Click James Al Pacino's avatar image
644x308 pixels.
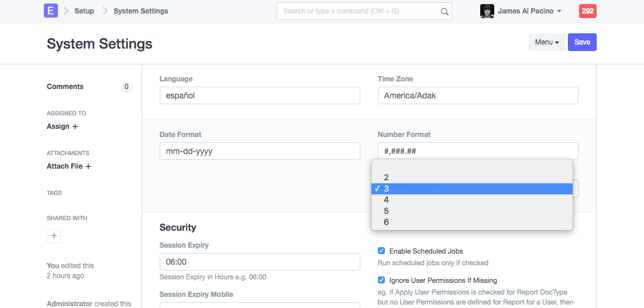tap(487, 11)
